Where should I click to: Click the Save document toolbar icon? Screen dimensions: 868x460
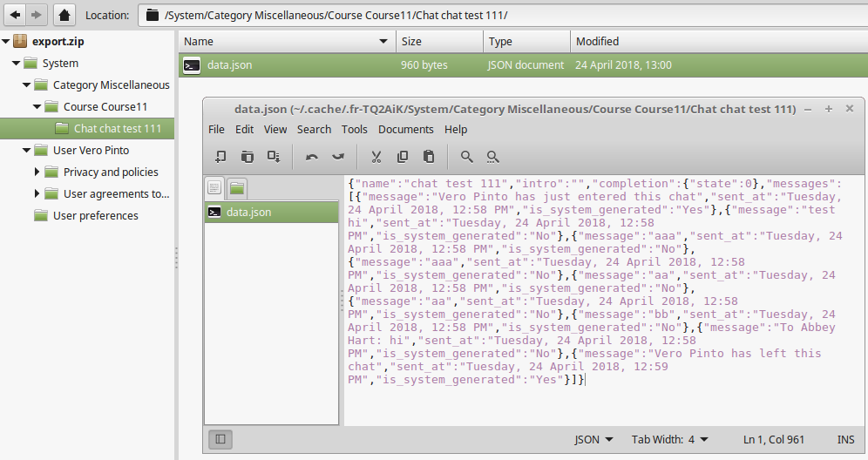pyautogui.click(x=274, y=157)
